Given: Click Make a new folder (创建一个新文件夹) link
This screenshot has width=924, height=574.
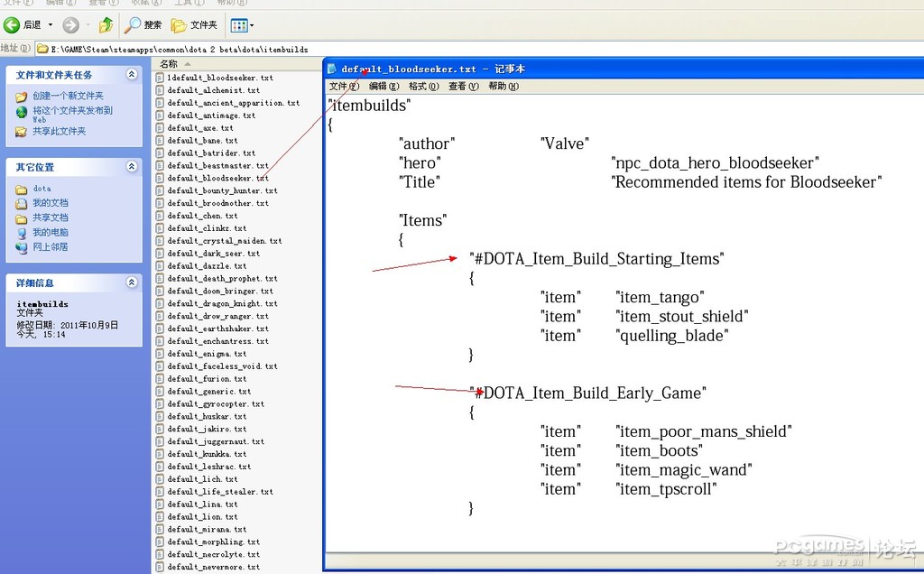Looking at the screenshot, I should click(x=68, y=96).
